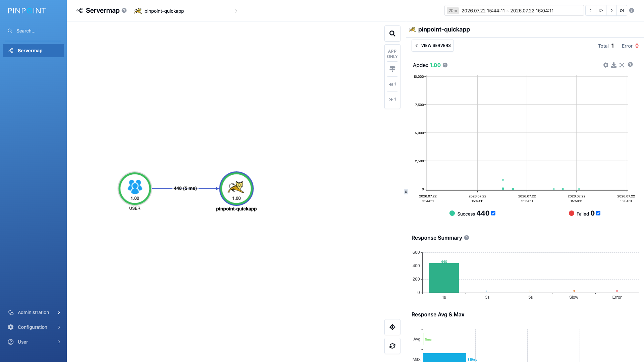This screenshot has height=362, width=644.
Task: Select the USER node
Action: pos(135,188)
